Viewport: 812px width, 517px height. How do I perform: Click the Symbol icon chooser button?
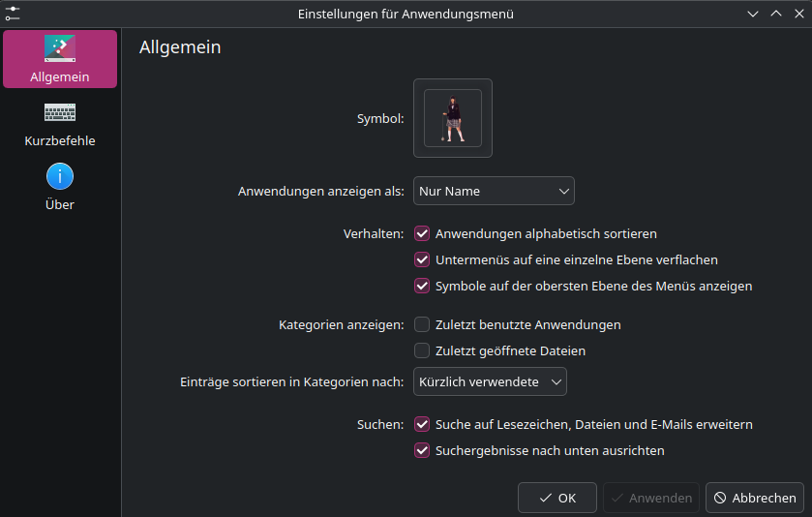click(x=452, y=118)
